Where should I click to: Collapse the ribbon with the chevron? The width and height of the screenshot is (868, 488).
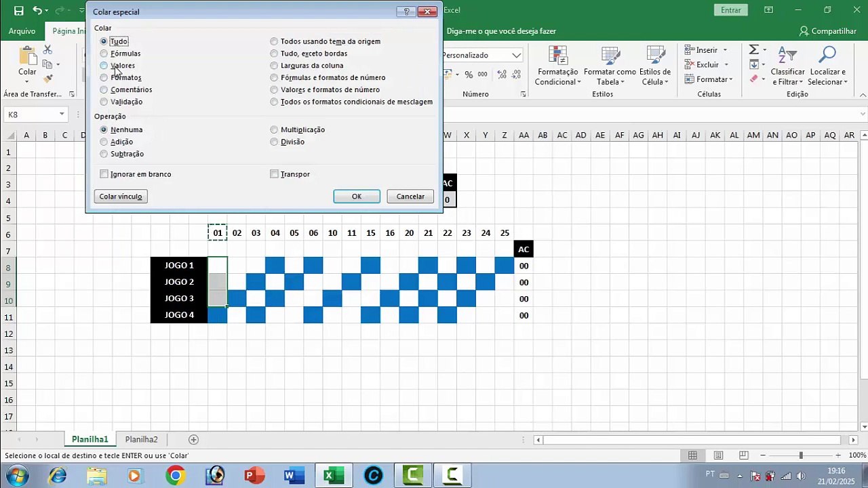pos(862,94)
